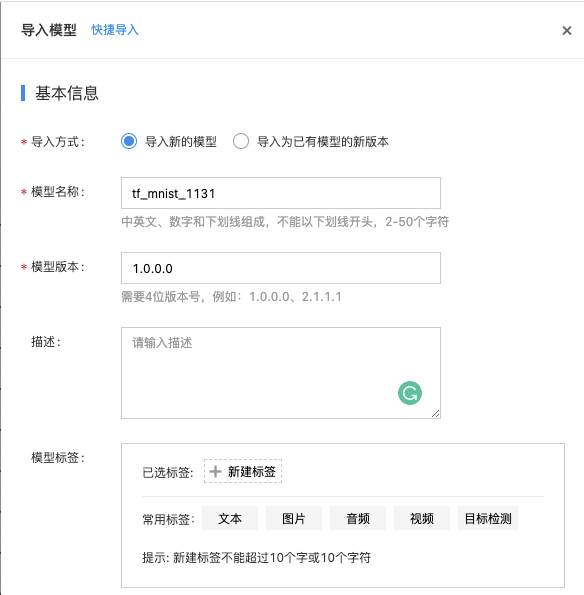Select the 音频 common tag
This screenshot has width=584, height=595.
tap(358, 518)
